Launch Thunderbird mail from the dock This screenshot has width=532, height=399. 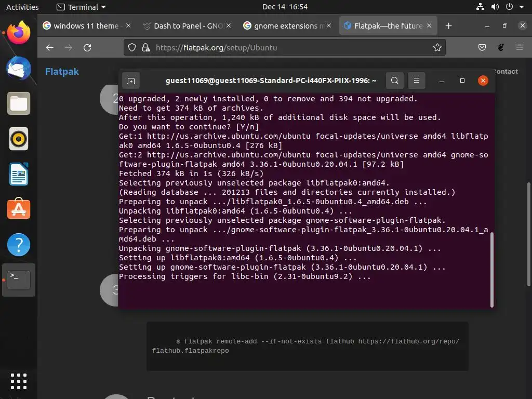19,68
